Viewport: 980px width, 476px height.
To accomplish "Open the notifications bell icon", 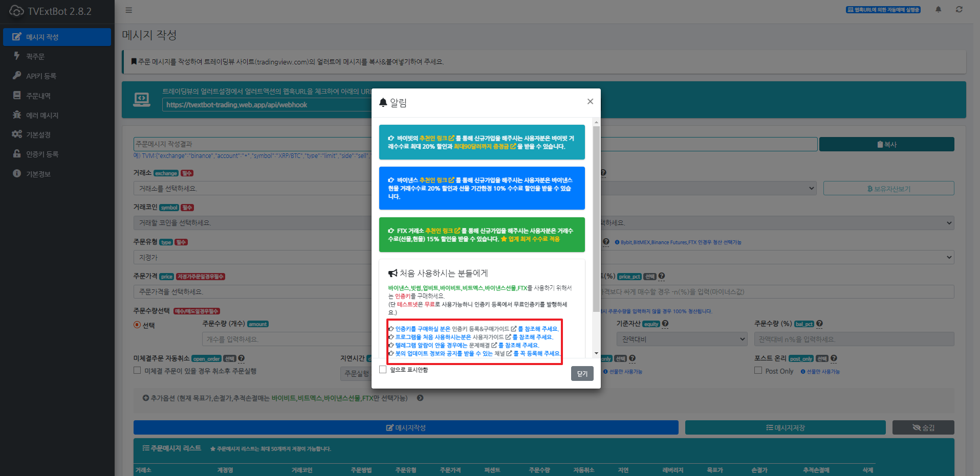I will pos(939,9).
